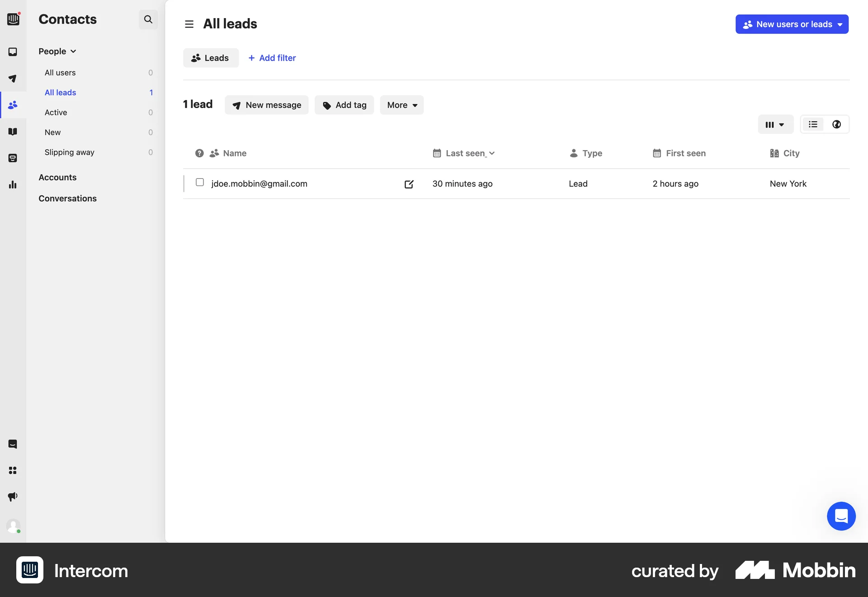Image resolution: width=868 pixels, height=597 pixels.
Task: Switch to list view of leads
Action: 812,124
